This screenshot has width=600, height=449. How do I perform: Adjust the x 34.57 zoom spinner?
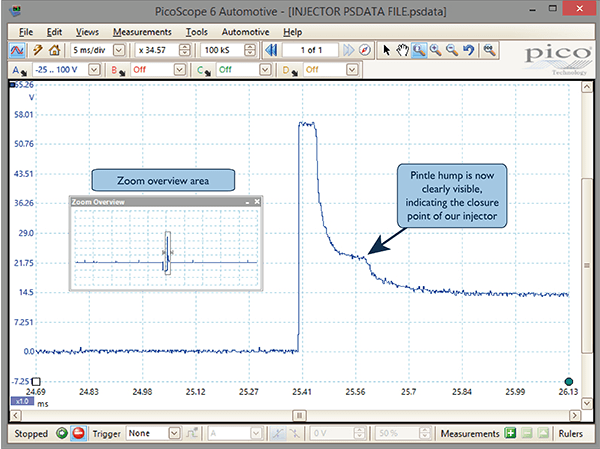coord(184,50)
